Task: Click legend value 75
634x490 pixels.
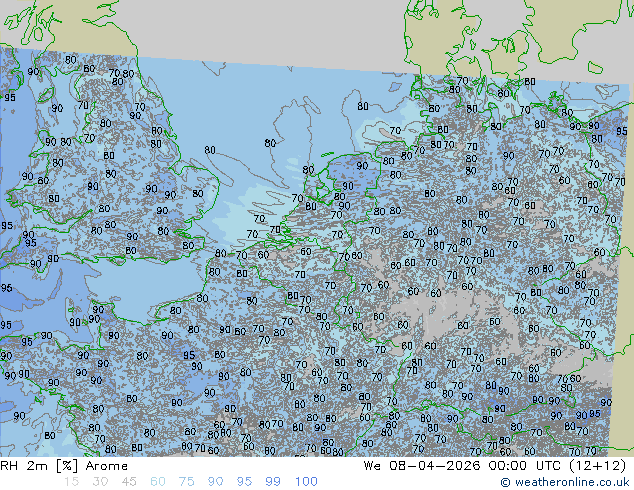Action: tap(186, 482)
